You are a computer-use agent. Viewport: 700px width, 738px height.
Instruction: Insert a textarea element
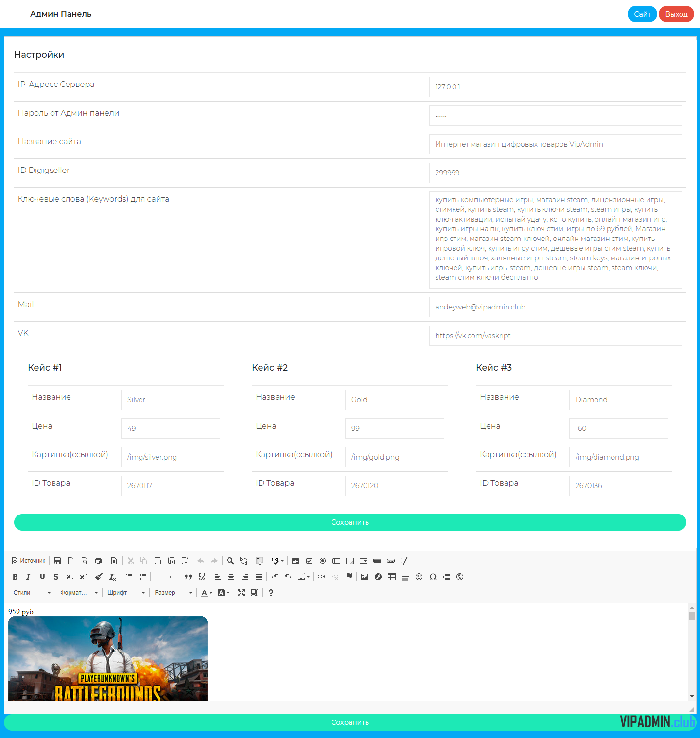click(350, 561)
